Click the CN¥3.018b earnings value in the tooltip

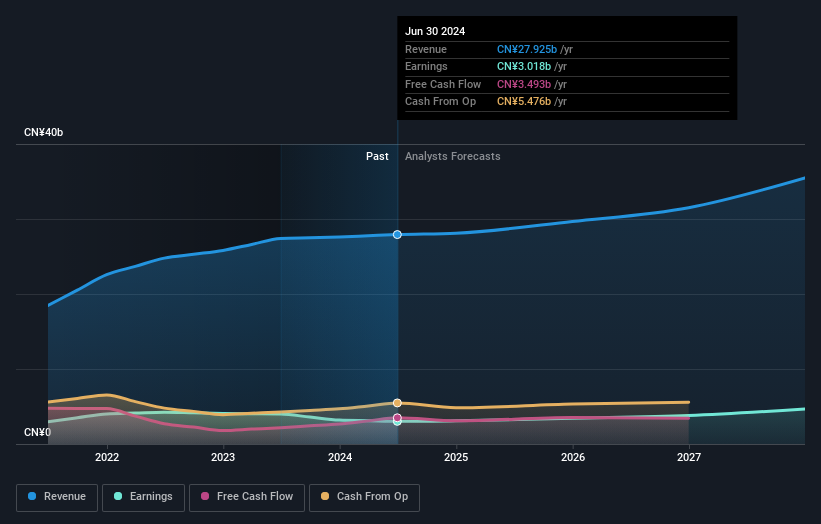click(524, 66)
